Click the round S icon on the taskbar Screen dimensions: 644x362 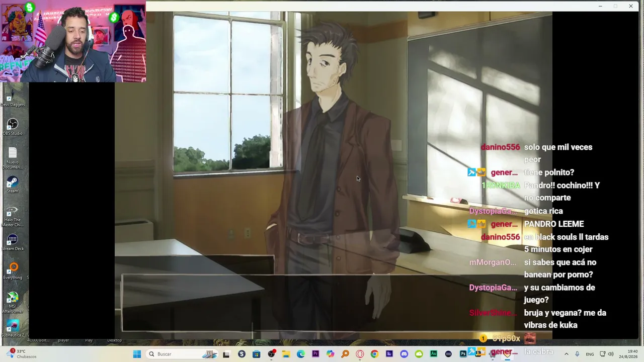coord(242,354)
